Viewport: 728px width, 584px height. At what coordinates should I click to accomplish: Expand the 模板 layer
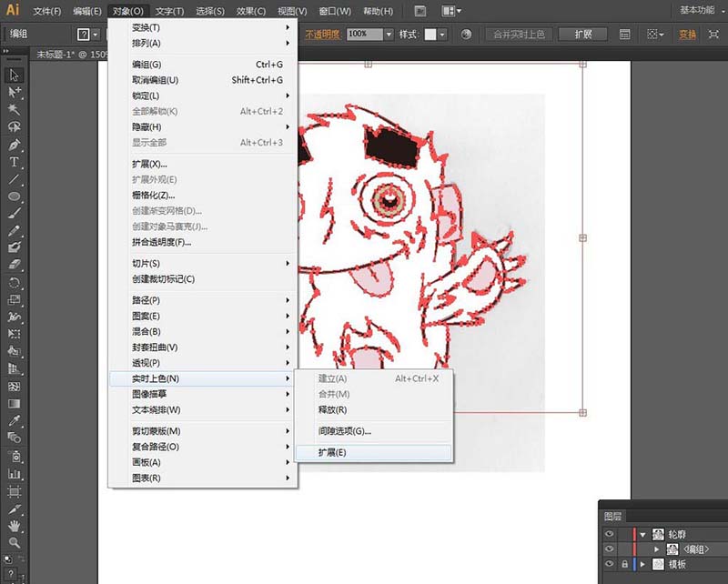(x=643, y=565)
